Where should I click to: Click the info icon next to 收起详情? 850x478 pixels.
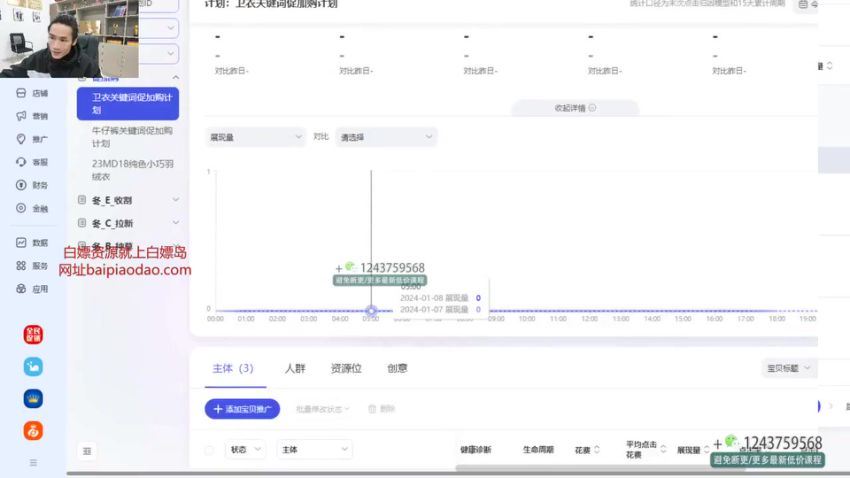(592, 108)
